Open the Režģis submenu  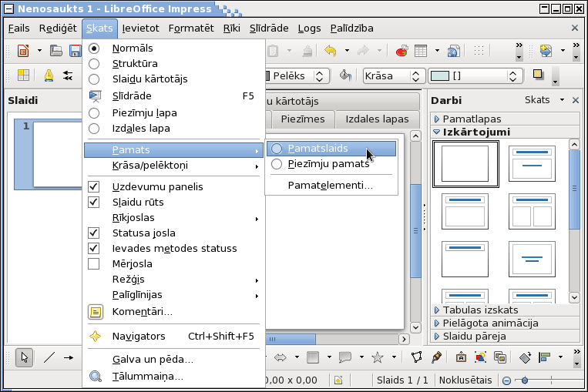[173, 280]
